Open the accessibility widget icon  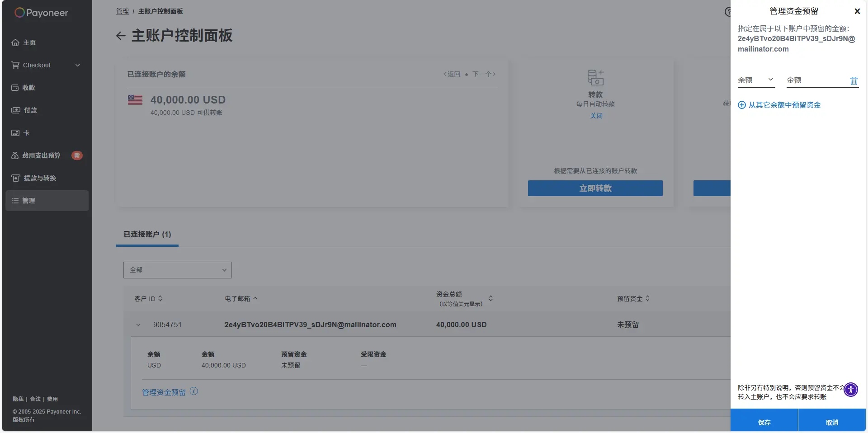click(851, 389)
